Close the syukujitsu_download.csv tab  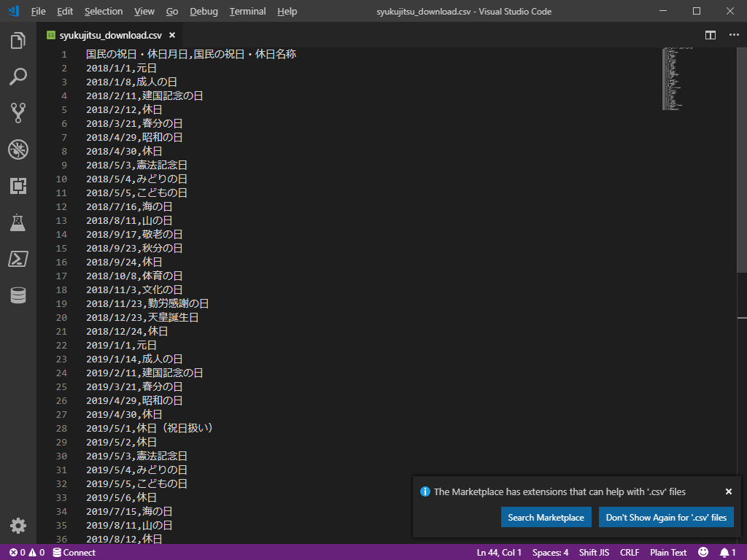(x=172, y=35)
